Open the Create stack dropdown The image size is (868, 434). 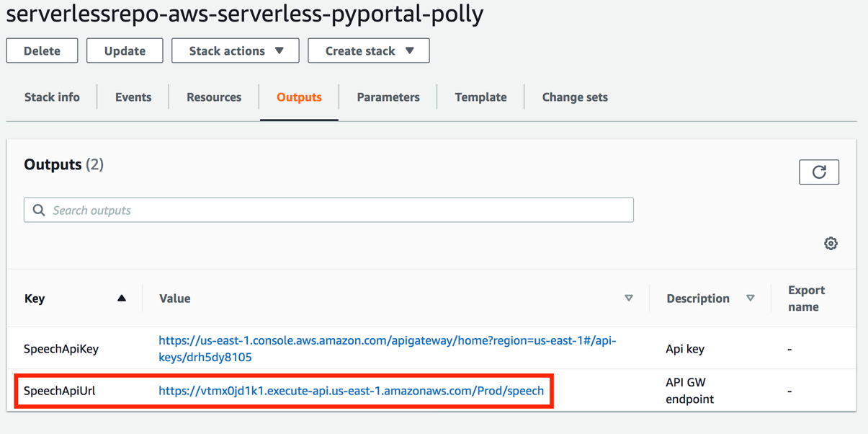coord(369,51)
